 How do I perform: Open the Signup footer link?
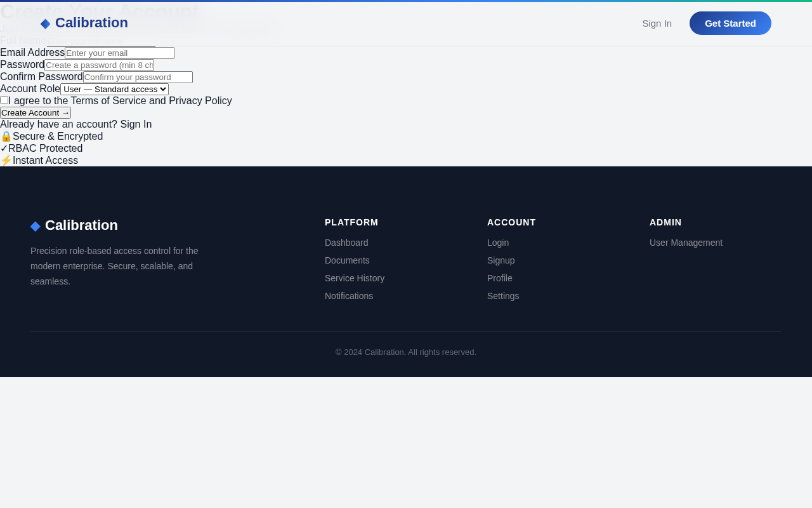click(x=501, y=260)
